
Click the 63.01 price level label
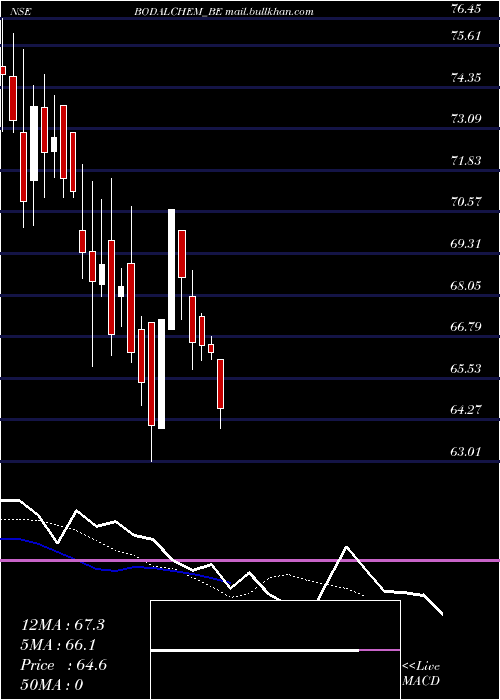466,451
